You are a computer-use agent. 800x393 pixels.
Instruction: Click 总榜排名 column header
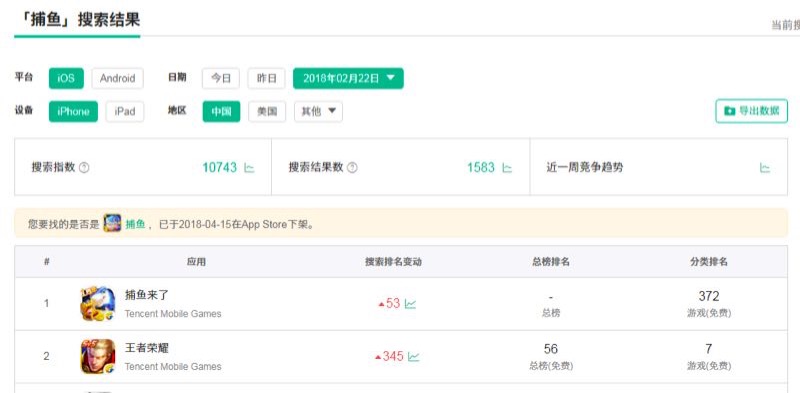coord(551,262)
